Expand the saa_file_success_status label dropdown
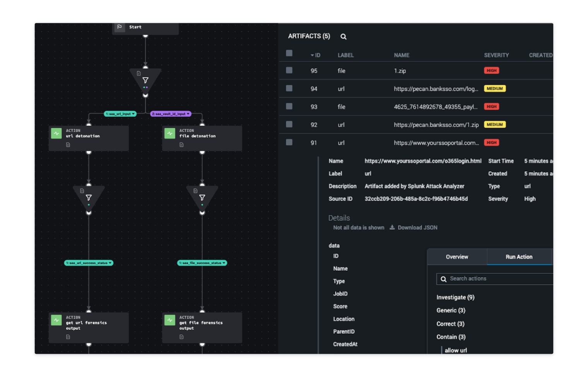588x377 pixels. 224,263
